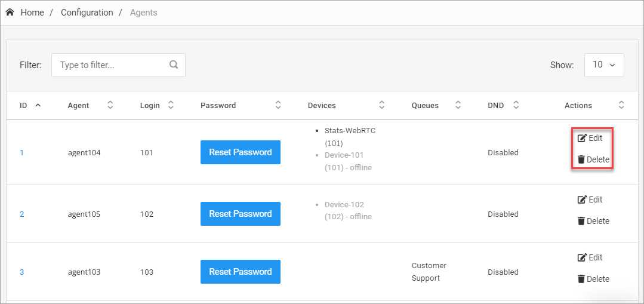Reset Password for agent104

coord(241,152)
